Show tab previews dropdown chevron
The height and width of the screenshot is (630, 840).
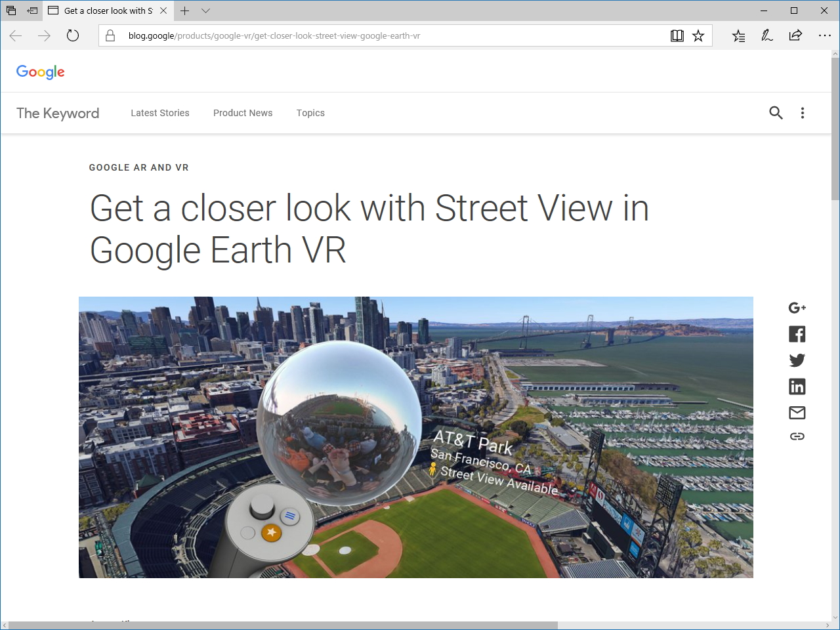205,10
